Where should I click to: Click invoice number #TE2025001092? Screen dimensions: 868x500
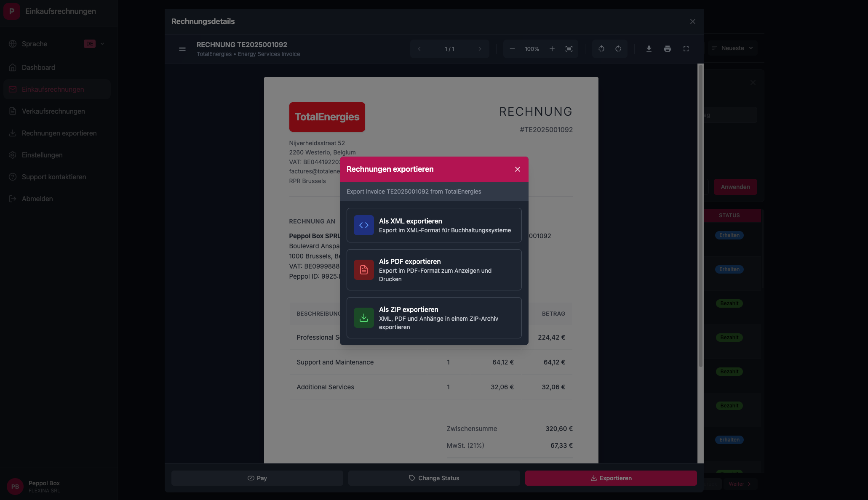click(x=546, y=130)
